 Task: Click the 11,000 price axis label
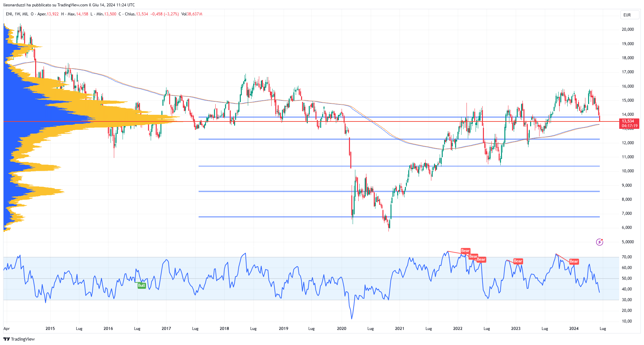tap(628, 157)
